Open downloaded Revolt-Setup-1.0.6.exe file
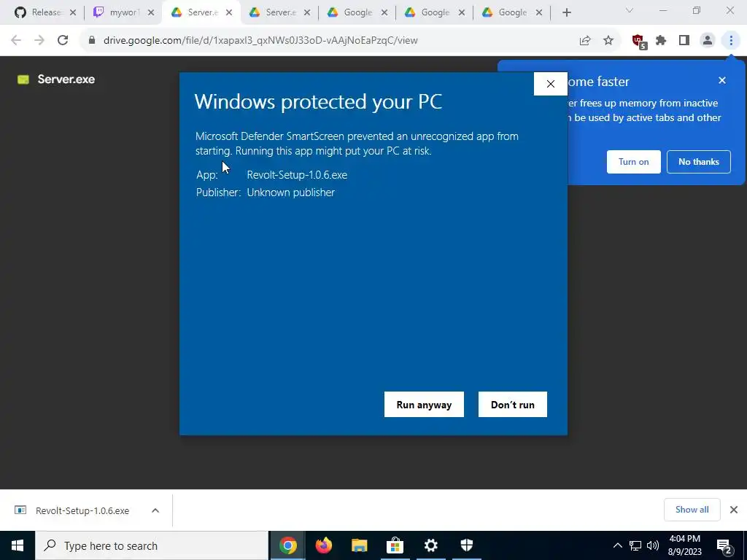Image resolution: width=747 pixels, height=560 pixels. (82, 510)
